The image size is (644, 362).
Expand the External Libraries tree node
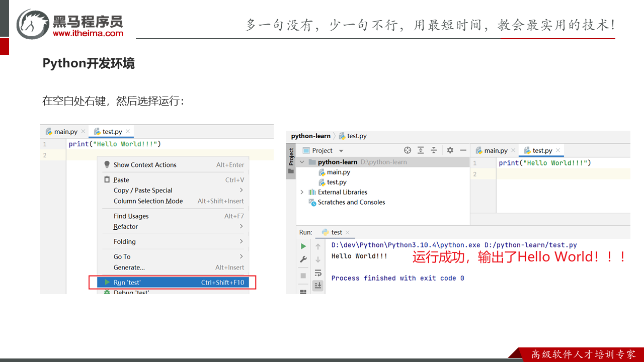tap(302, 192)
